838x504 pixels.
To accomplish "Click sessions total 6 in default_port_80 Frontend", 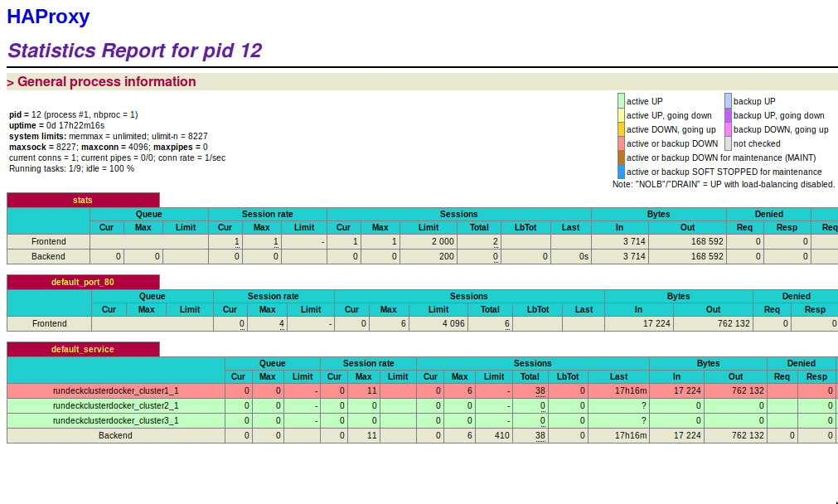I will (x=507, y=324).
